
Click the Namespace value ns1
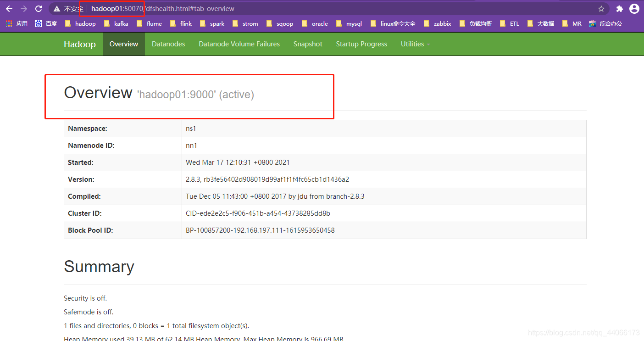(x=191, y=129)
